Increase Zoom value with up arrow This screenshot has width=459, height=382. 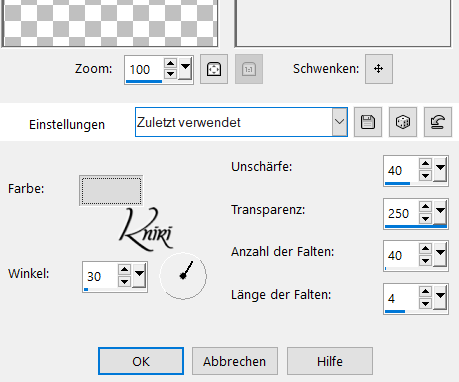click(171, 63)
